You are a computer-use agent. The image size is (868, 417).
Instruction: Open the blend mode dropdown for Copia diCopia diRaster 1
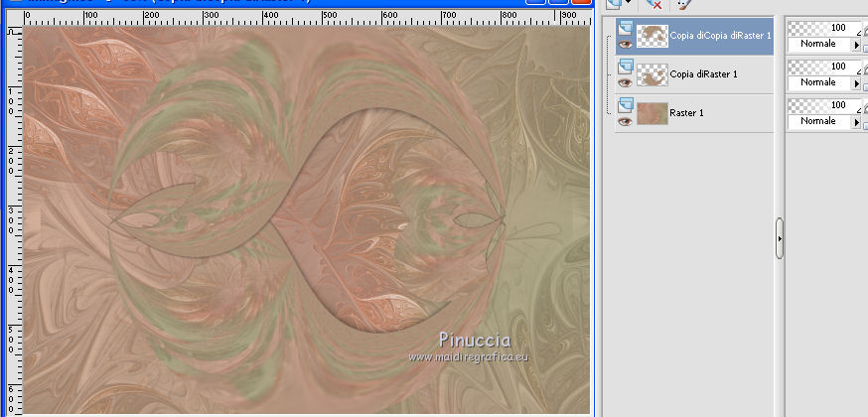pos(856,45)
